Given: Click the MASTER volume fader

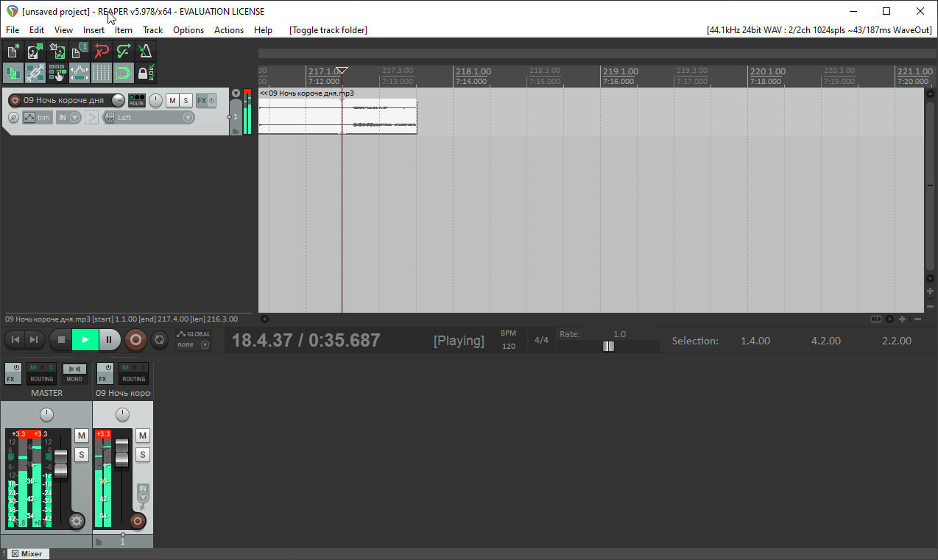Looking at the screenshot, I should [60, 464].
